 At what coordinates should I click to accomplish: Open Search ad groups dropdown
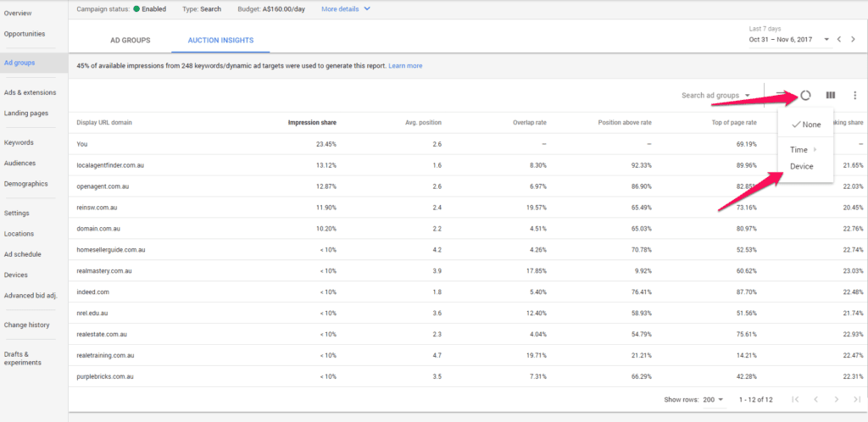pyautogui.click(x=715, y=96)
